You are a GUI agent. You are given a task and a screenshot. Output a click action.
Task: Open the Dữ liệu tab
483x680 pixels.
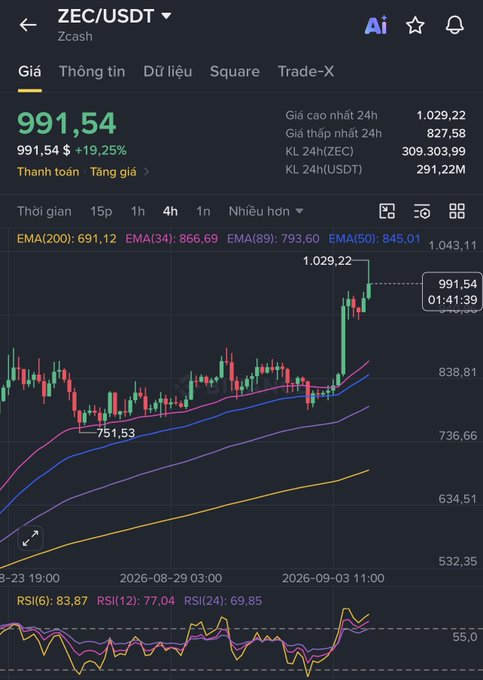[168, 72]
